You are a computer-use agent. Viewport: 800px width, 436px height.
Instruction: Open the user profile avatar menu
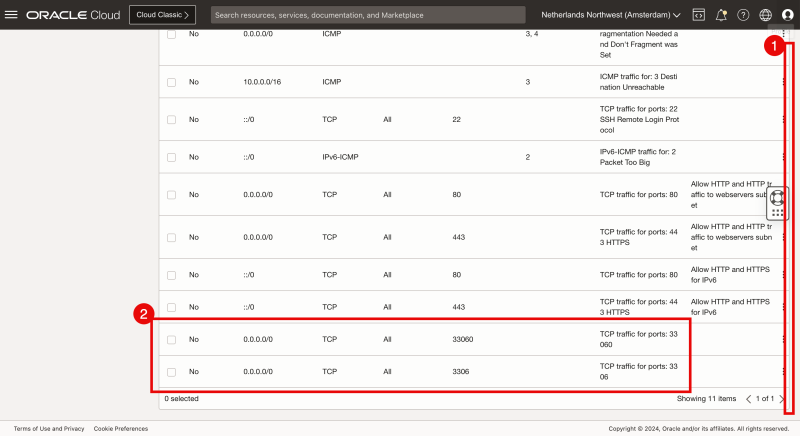[788, 15]
